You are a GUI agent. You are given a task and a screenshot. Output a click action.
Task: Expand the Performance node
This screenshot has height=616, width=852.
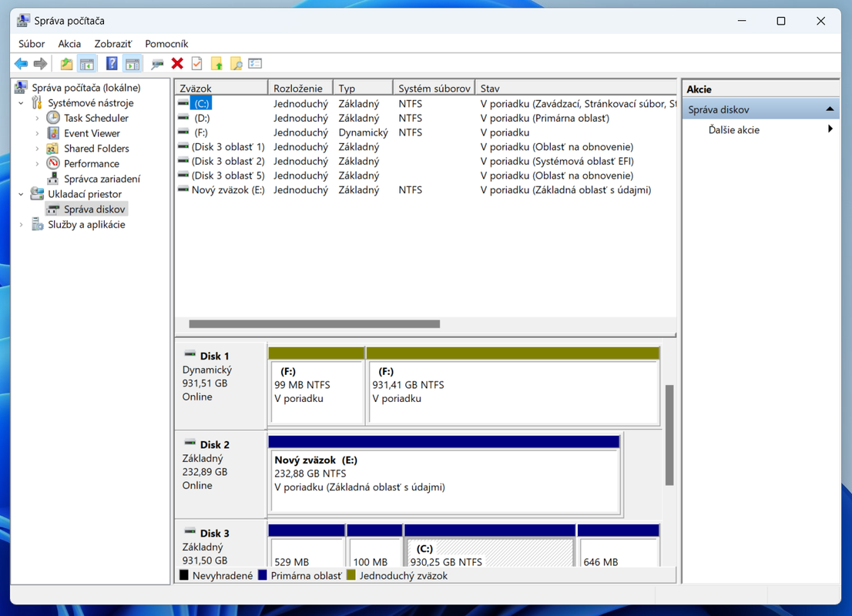point(37,163)
